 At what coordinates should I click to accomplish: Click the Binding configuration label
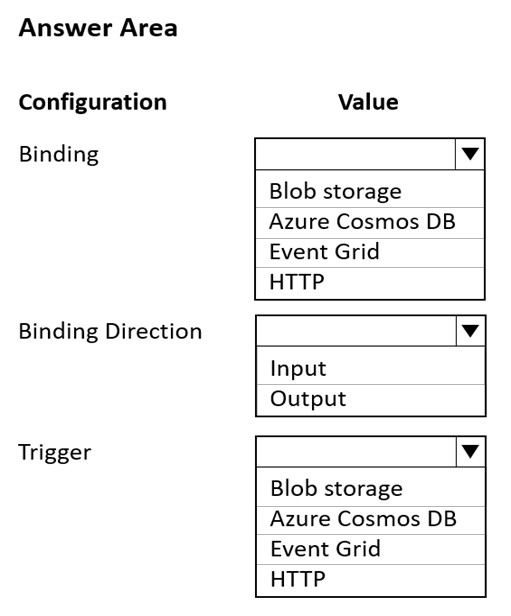coord(59,154)
